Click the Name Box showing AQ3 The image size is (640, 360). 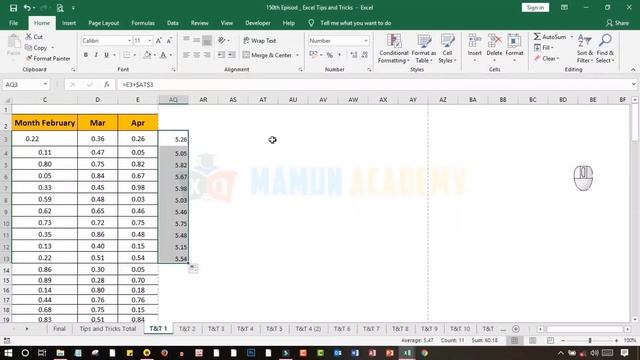click(x=25, y=84)
